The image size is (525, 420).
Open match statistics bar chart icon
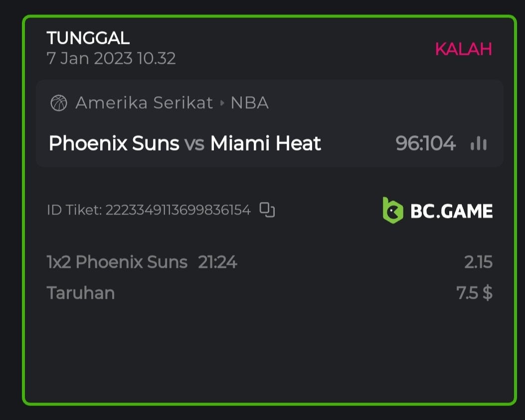point(479,144)
